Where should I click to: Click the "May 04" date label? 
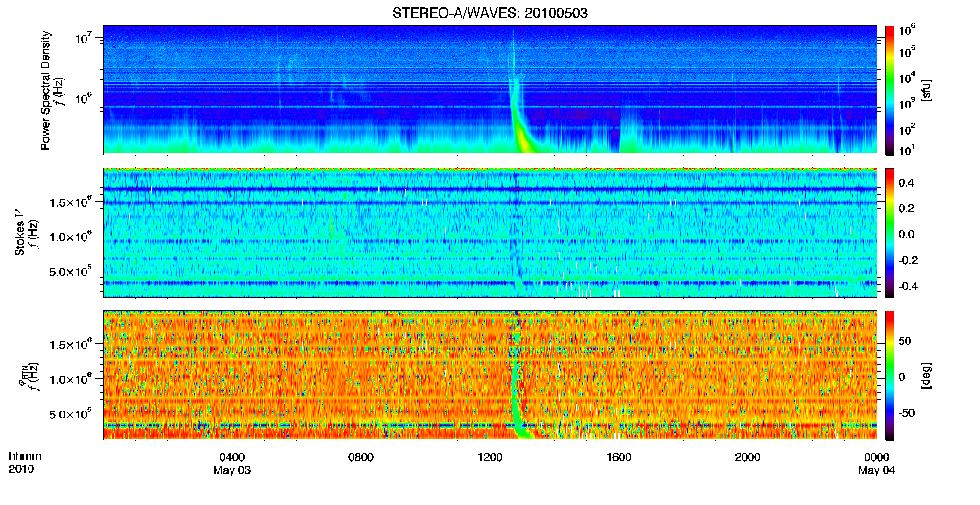pos(877,470)
